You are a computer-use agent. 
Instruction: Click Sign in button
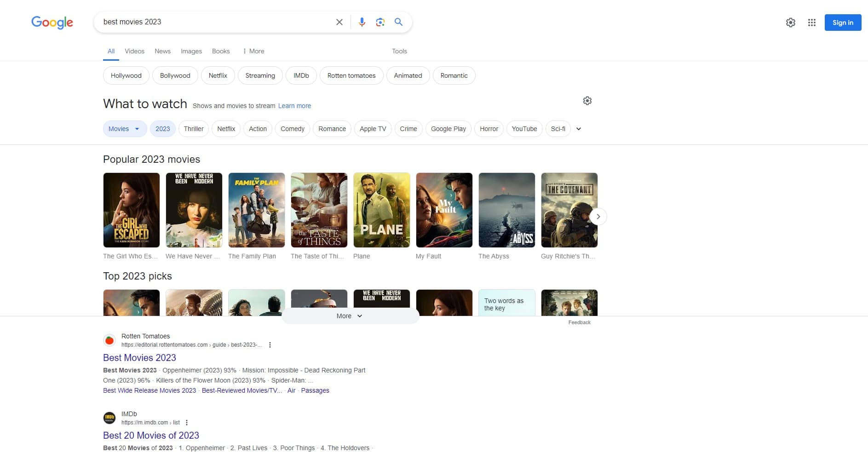click(843, 23)
